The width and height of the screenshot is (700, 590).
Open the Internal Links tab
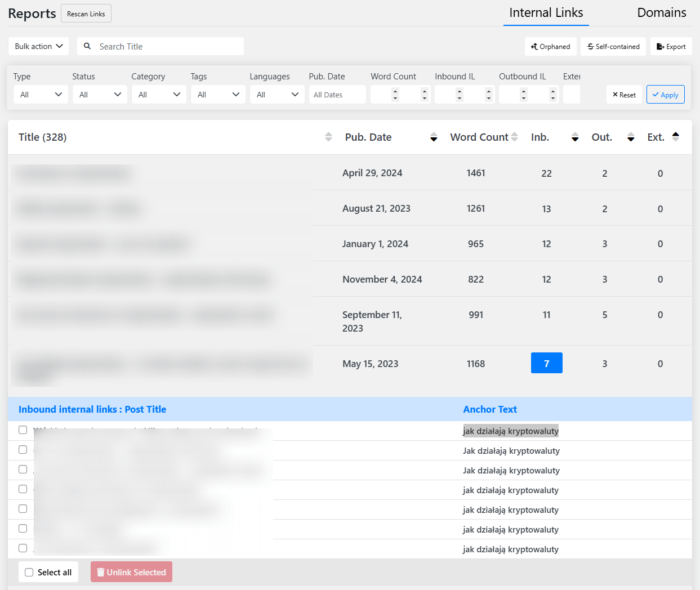pyautogui.click(x=546, y=13)
